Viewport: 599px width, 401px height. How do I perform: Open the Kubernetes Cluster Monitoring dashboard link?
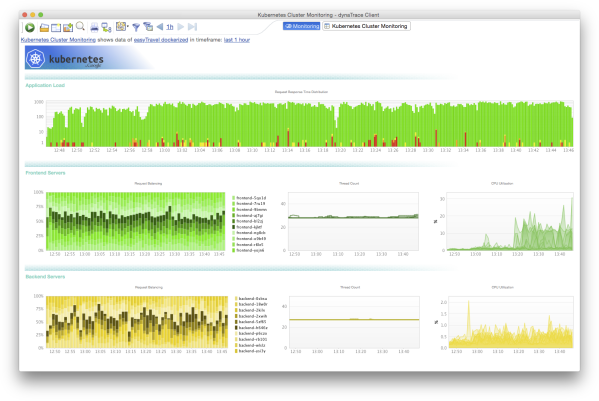tap(58, 40)
